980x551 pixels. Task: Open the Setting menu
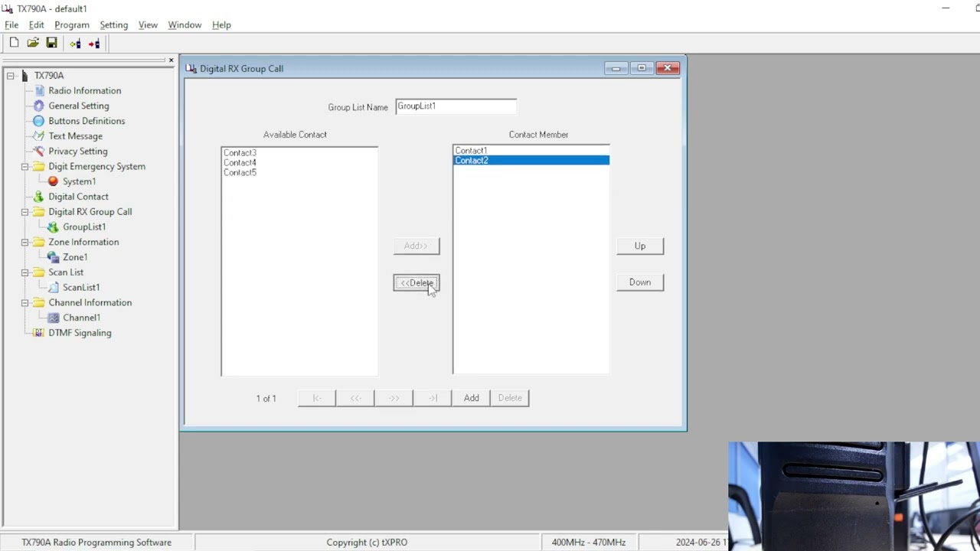pyautogui.click(x=113, y=24)
